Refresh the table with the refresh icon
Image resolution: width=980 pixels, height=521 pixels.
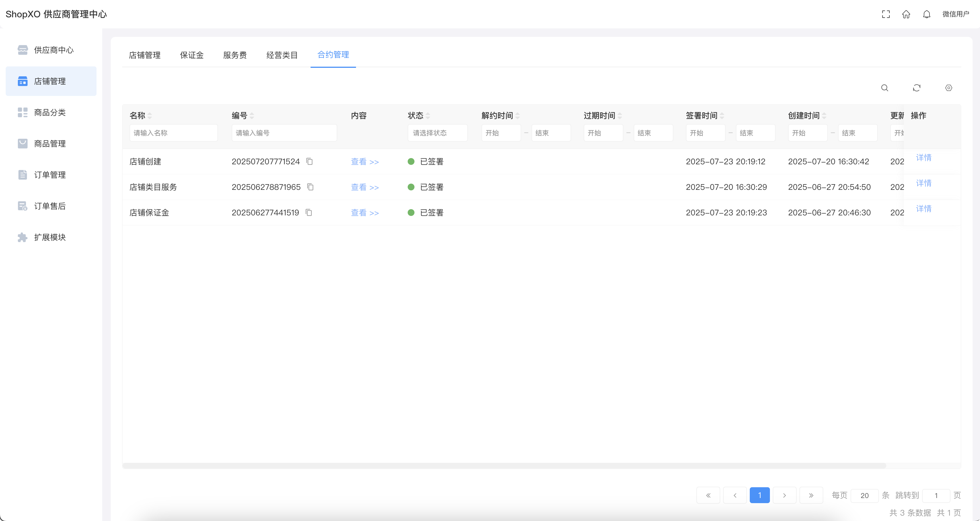(x=916, y=88)
